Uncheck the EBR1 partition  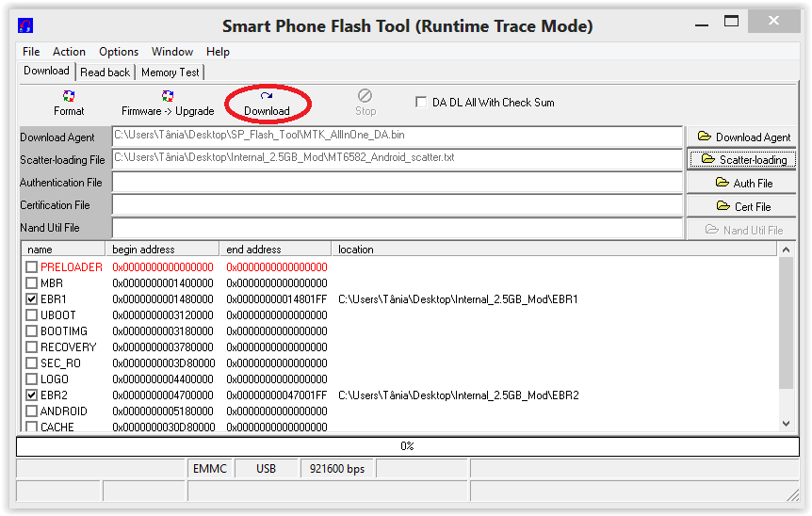pyautogui.click(x=32, y=299)
